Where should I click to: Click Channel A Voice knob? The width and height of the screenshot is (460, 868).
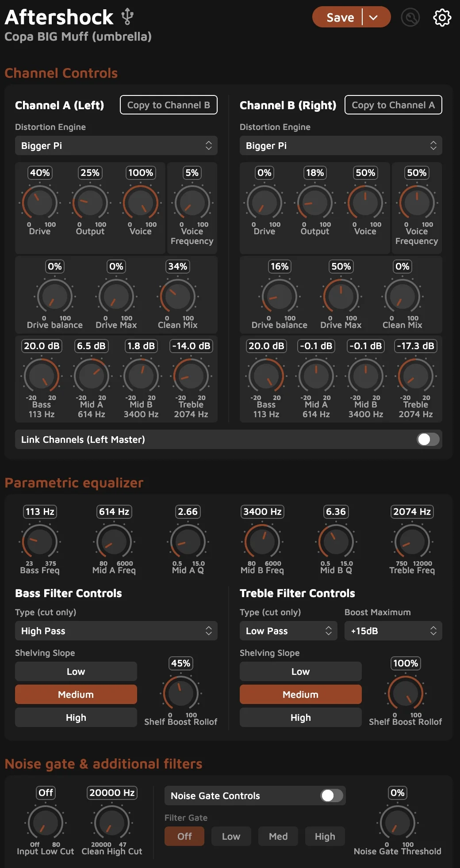coord(141,202)
